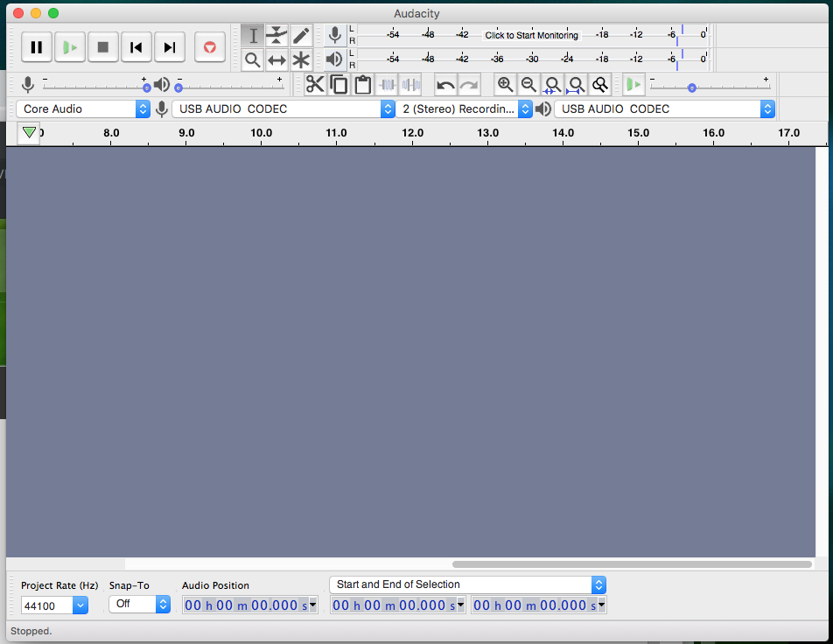Click the Paste clipboard icon

(362, 85)
